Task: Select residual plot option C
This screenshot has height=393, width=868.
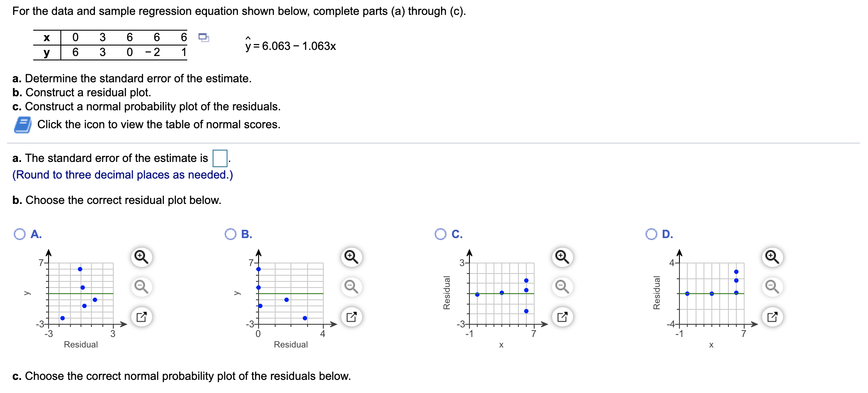Action: click(x=441, y=234)
